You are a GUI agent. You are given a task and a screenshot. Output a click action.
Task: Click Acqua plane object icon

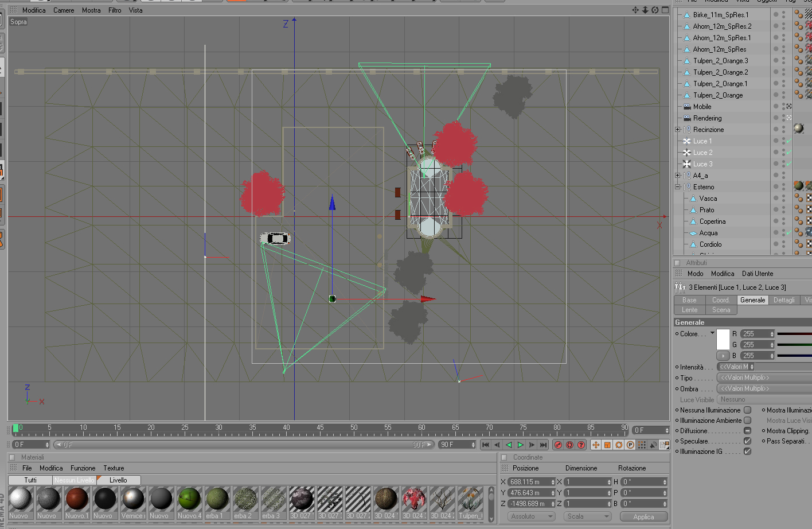click(x=693, y=233)
